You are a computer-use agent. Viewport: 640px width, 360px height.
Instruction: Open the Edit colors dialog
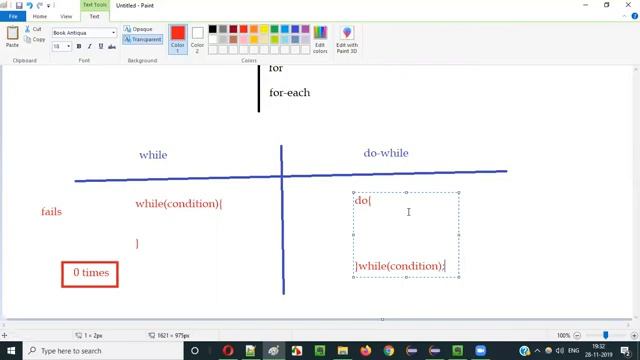[x=320, y=39]
